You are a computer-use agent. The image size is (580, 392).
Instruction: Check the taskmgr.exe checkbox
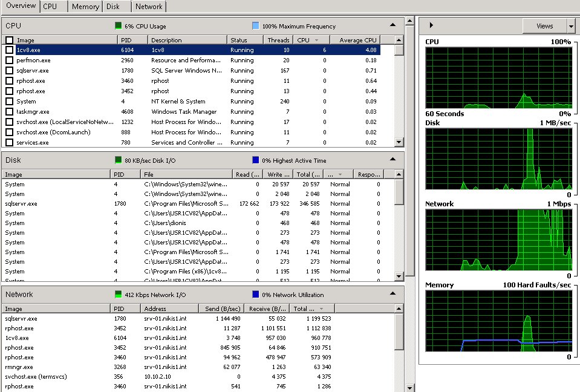click(x=10, y=112)
